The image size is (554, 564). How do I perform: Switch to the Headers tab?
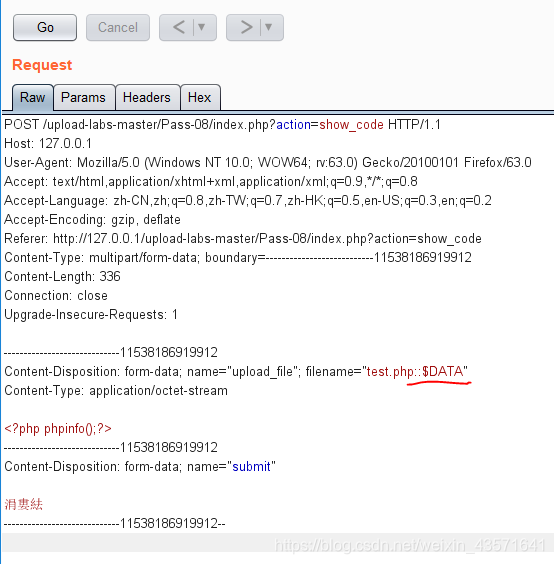tap(147, 97)
